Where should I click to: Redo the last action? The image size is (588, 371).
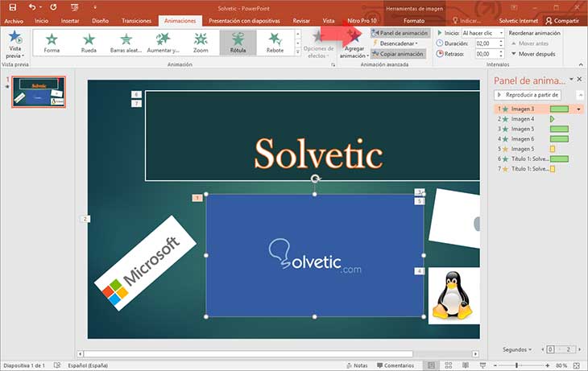(53, 7)
